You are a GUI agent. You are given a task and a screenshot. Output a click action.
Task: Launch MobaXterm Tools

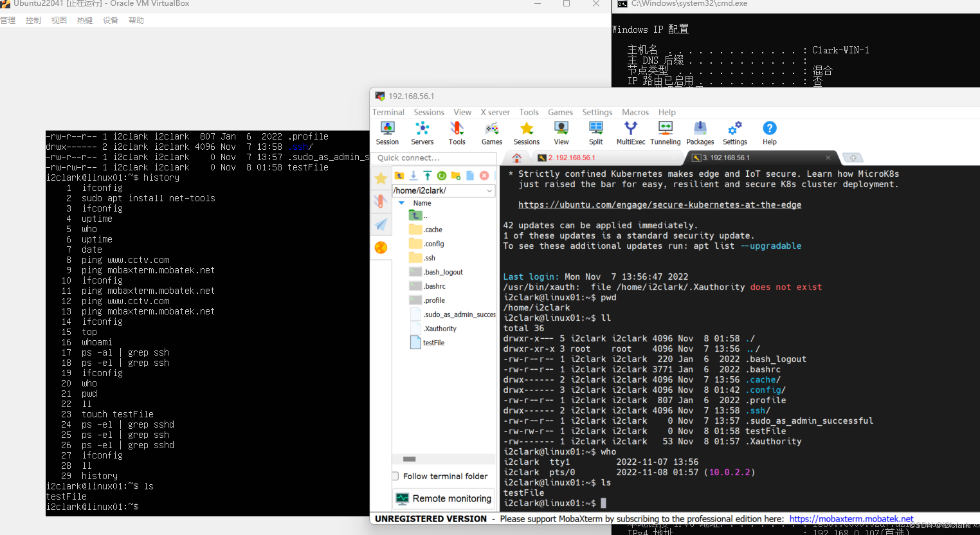coord(457,133)
